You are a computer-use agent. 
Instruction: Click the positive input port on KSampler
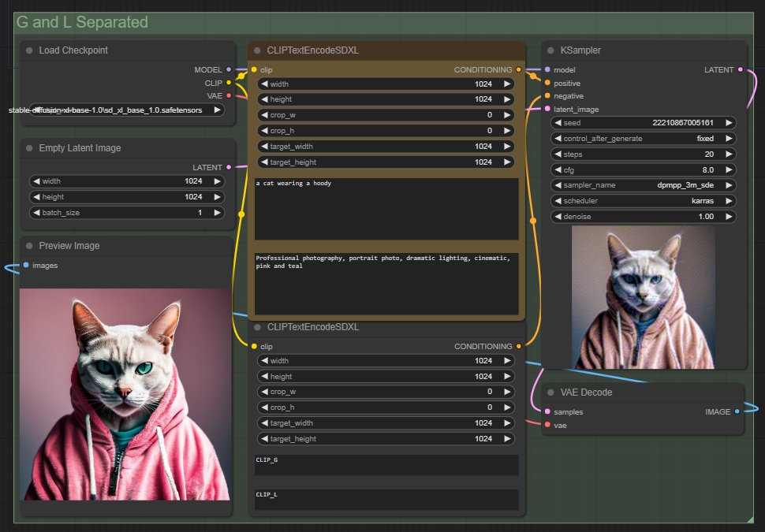[547, 83]
